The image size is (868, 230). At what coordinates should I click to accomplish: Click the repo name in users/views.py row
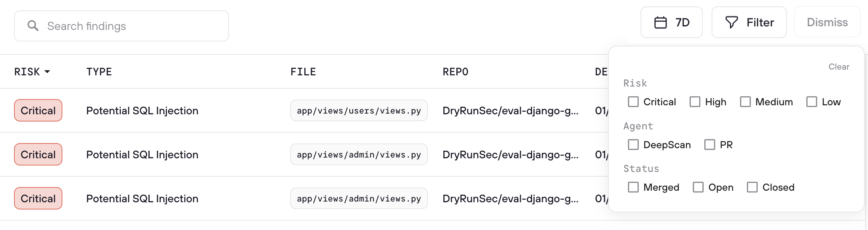[510, 111]
